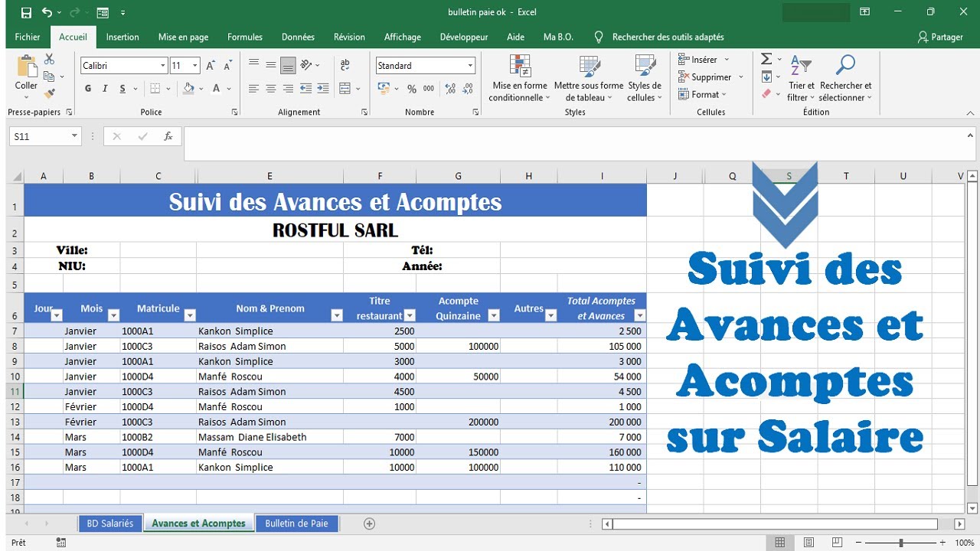Add a new sheet with plus button

point(370,523)
